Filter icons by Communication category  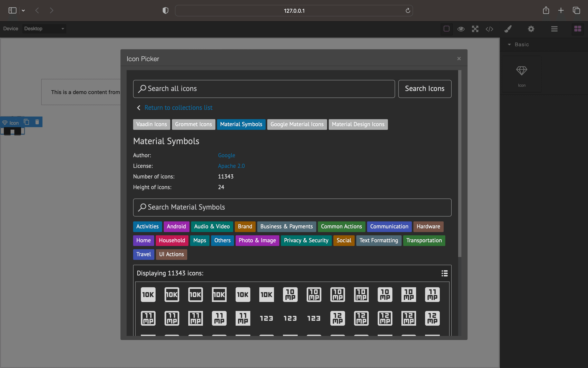coord(389,227)
